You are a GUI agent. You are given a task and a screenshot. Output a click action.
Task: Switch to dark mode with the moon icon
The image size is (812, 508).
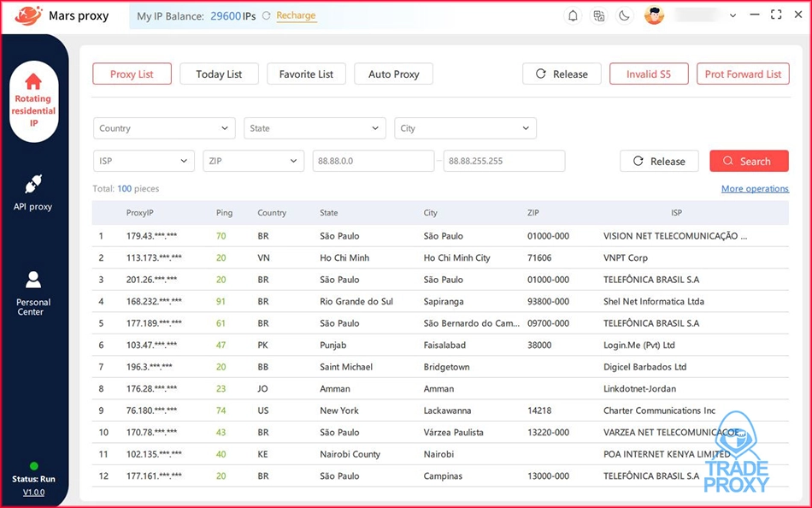(625, 15)
